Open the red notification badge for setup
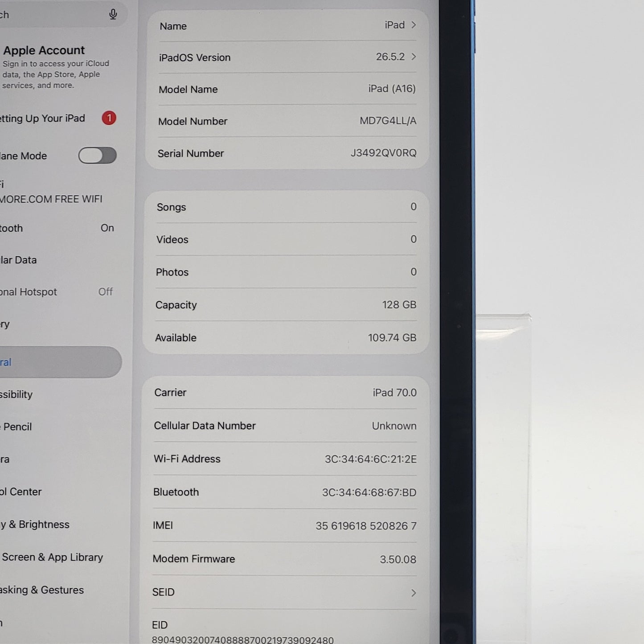This screenshot has width=644, height=644. (109, 118)
